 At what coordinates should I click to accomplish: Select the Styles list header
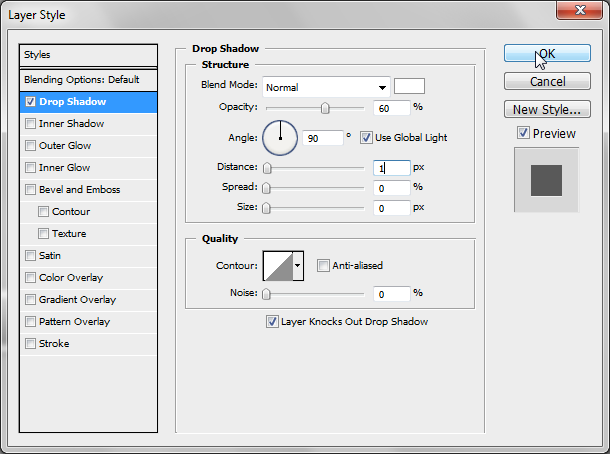tap(88, 55)
